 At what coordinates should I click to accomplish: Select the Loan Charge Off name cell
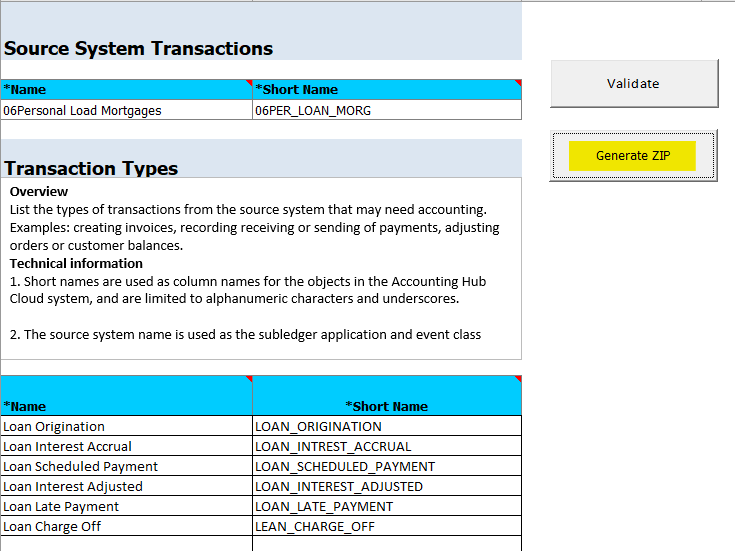click(x=126, y=527)
